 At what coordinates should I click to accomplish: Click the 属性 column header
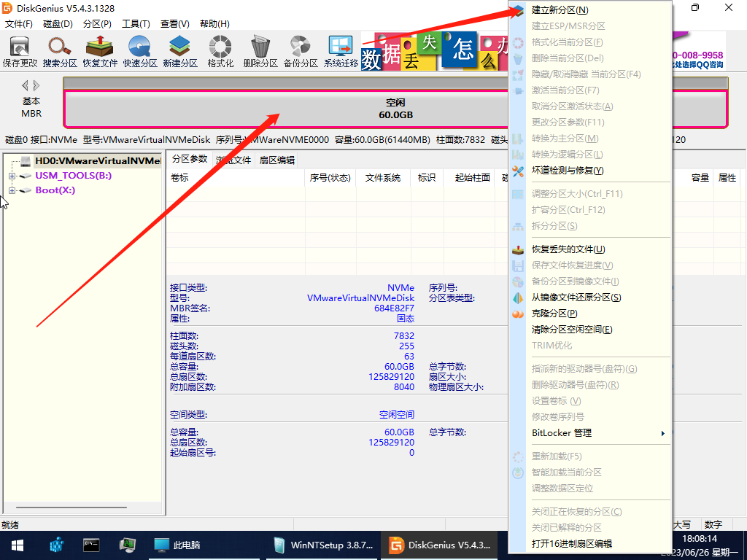pos(727,178)
